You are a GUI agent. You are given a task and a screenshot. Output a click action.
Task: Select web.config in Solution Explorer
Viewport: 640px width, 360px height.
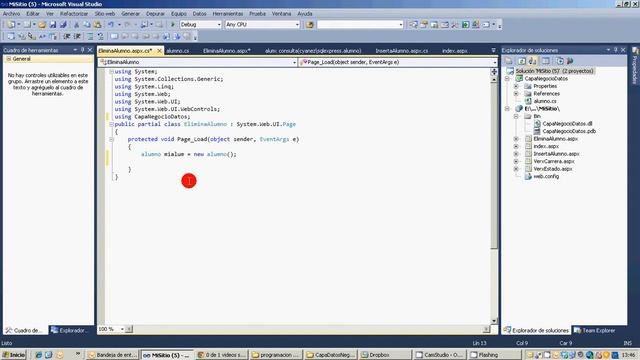click(546, 176)
